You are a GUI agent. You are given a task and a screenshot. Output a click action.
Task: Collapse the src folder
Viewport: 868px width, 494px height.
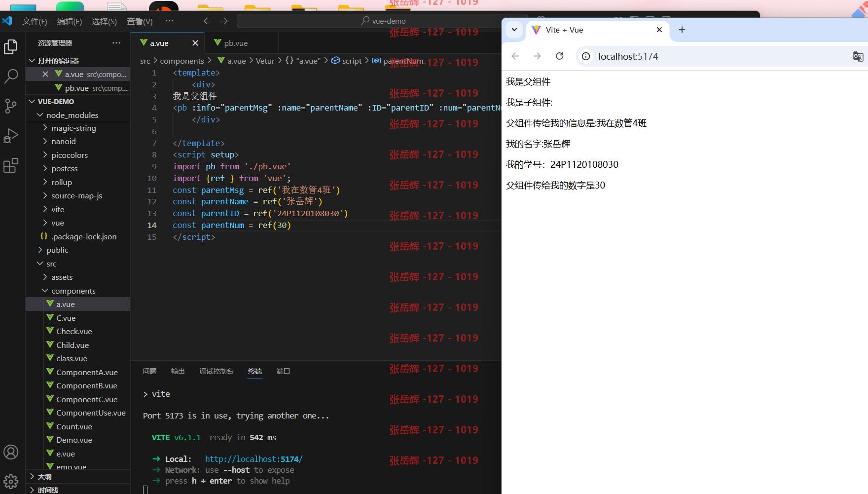(x=40, y=264)
